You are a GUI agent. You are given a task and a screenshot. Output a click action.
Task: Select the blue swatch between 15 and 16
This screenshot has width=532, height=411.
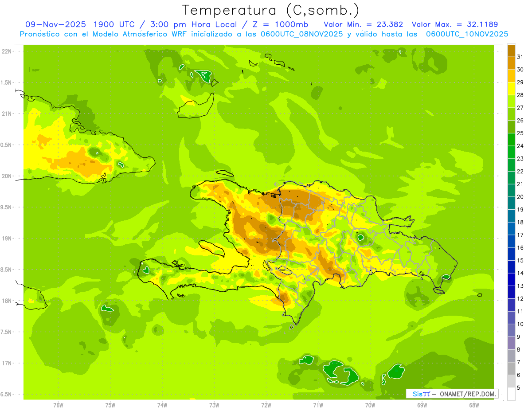click(511, 254)
